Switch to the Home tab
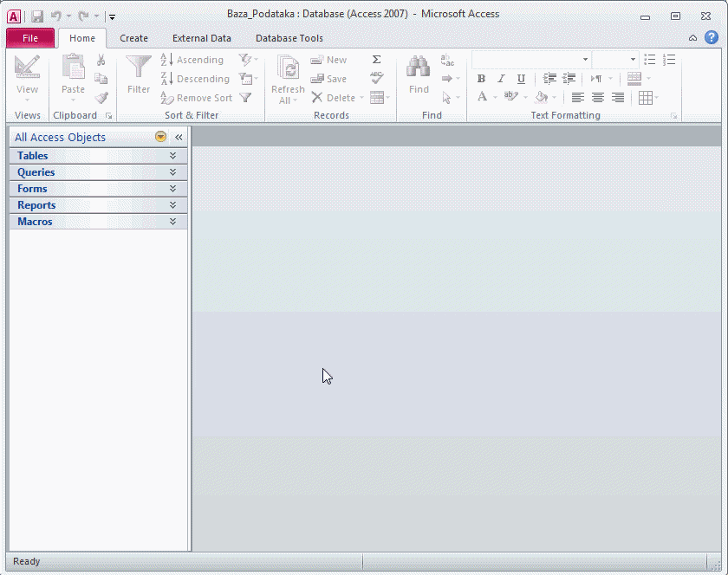Image resolution: width=728 pixels, height=575 pixels. click(82, 38)
